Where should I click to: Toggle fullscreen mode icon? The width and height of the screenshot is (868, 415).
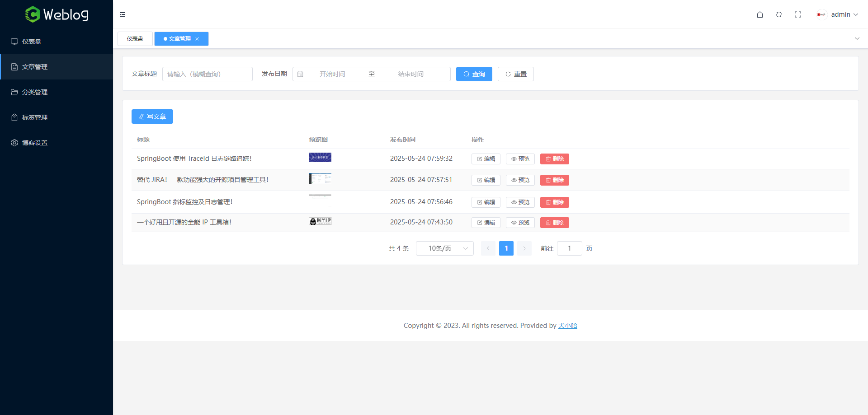798,14
